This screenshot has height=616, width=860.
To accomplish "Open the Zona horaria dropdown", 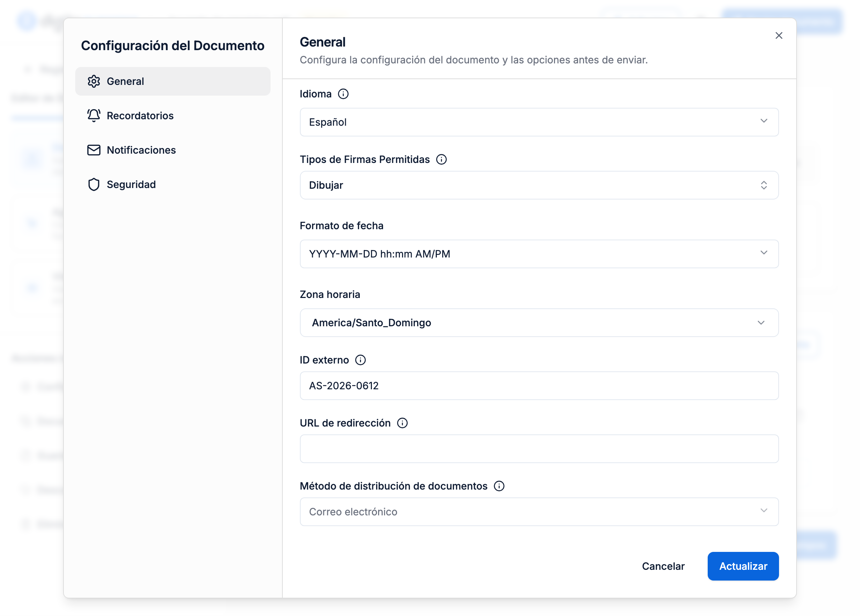I will pyautogui.click(x=539, y=323).
